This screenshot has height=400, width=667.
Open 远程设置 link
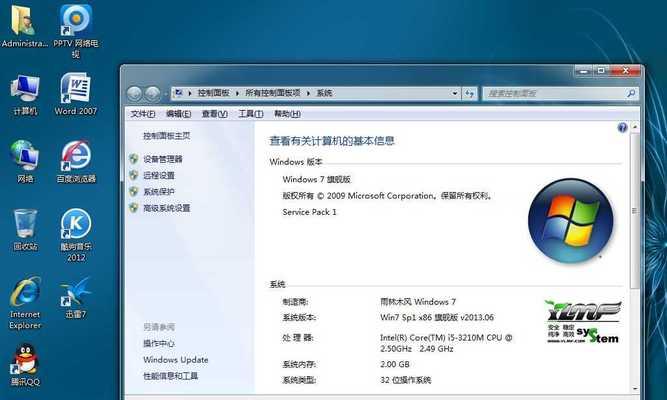click(x=159, y=175)
